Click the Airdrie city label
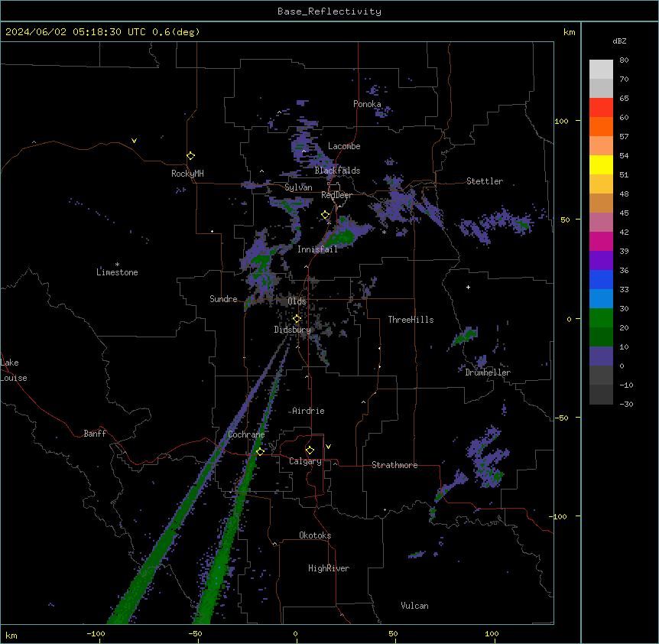 309,411
